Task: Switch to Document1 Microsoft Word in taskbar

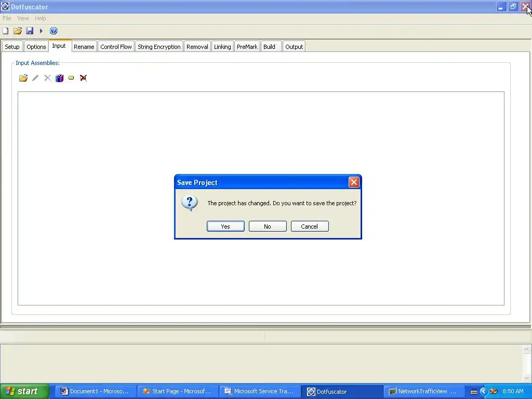Action: [95, 391]
